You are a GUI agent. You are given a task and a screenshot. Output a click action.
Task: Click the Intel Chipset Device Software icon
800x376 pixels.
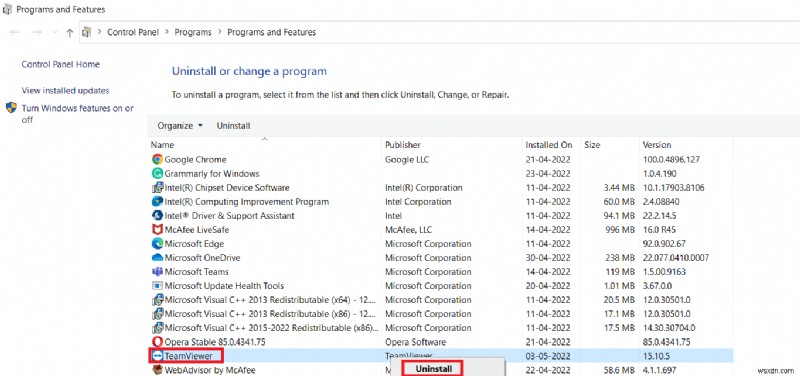(157, 188)
